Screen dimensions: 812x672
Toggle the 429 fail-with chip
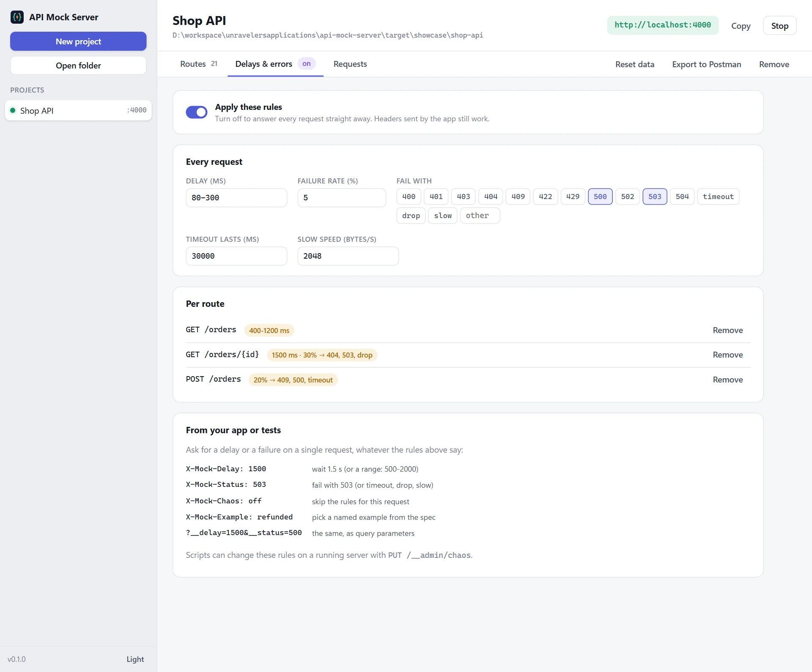[x=573, y=197]
